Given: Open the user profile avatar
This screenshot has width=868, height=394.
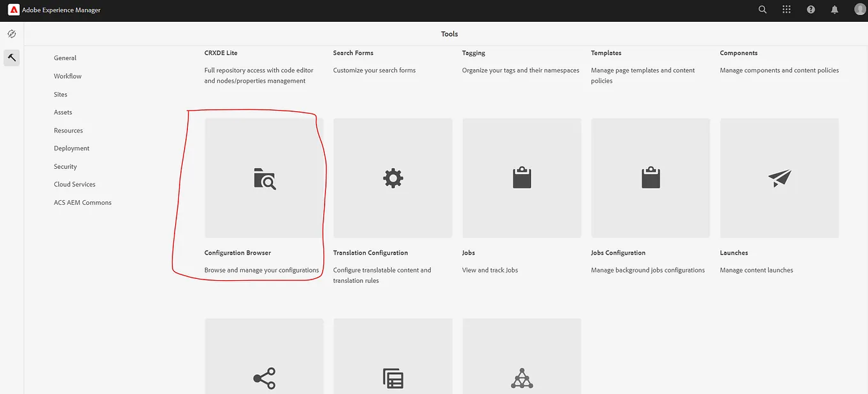Looking at the screenshot, I should click(x=859, y=9).
